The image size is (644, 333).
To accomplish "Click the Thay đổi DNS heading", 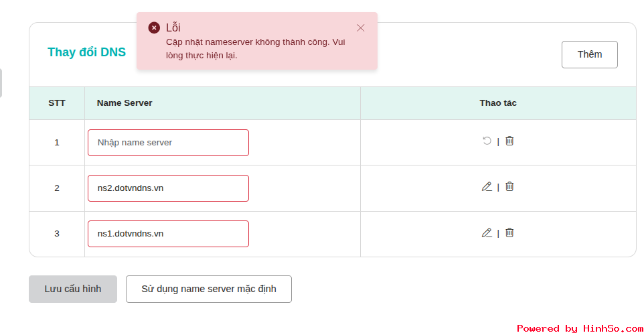I will pyautogui.click(x=86, y=52).
